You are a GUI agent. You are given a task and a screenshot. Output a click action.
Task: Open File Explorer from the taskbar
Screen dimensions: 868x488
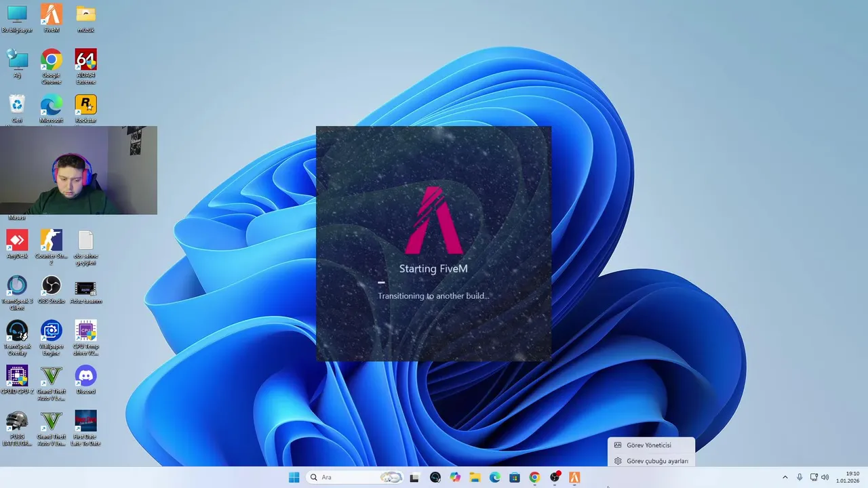click(475, 477)
